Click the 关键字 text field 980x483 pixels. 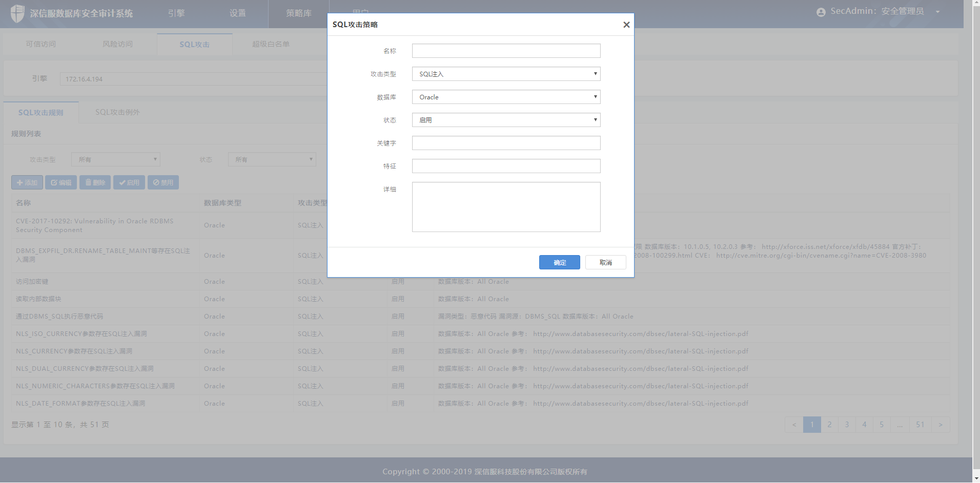506,143
